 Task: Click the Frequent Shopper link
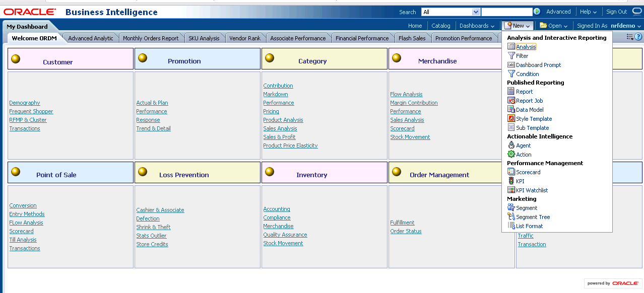tap(31, 111)
